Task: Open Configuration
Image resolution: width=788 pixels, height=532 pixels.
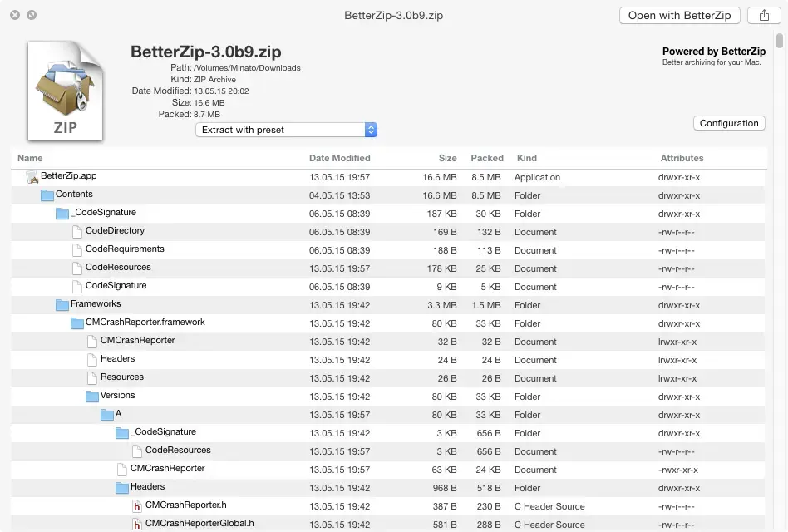Action: tap(728, 122)
